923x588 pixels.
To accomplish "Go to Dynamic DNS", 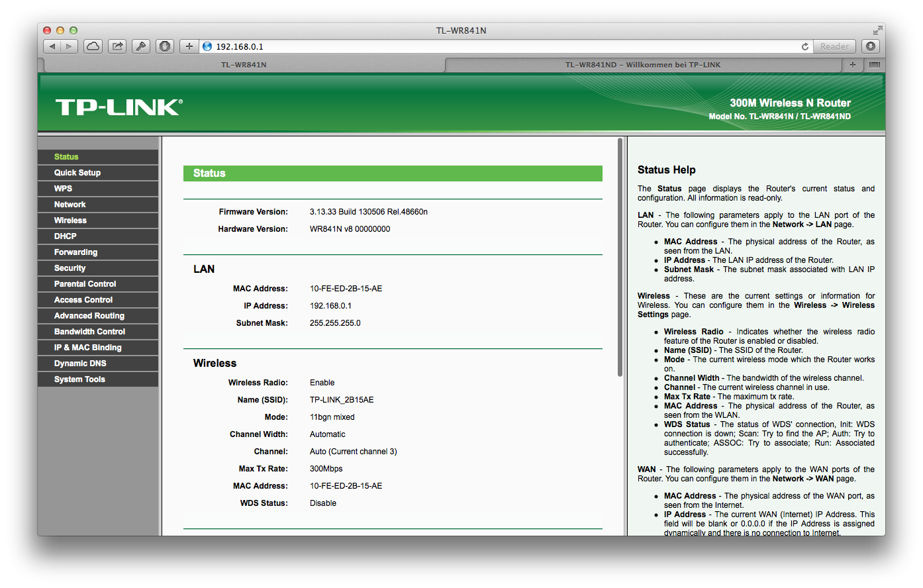I will point(98,364).
